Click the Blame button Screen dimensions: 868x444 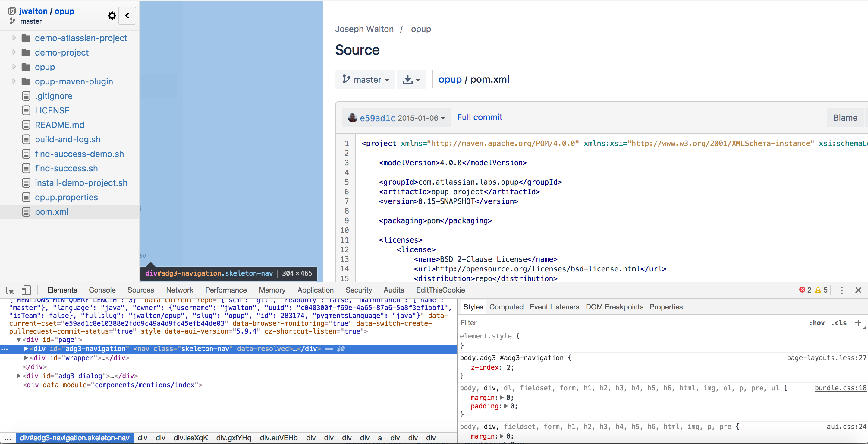(845, 118)
